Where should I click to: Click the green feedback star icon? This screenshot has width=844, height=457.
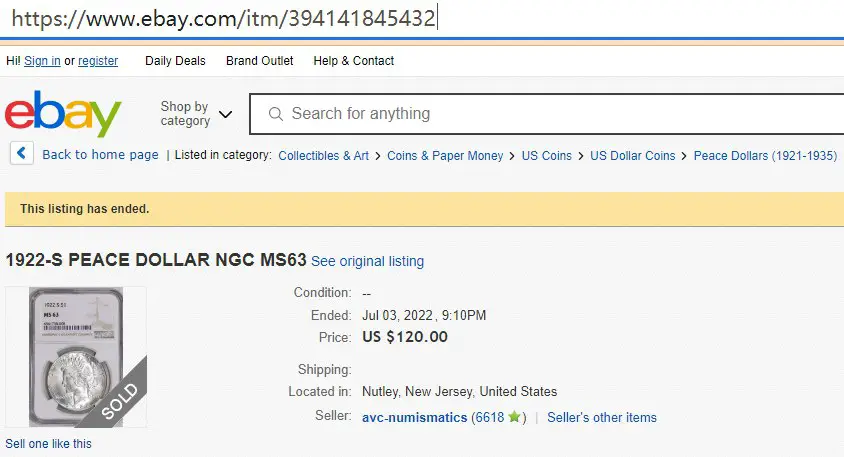coord(514,417)
